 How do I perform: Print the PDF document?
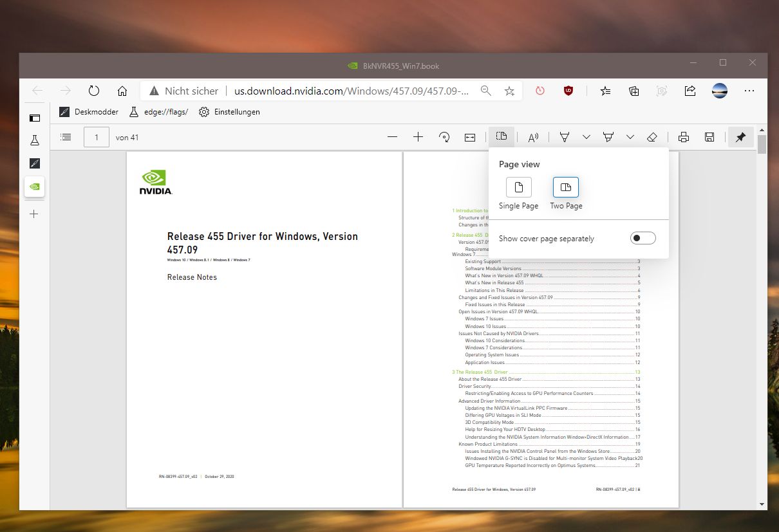coord(684,137)
